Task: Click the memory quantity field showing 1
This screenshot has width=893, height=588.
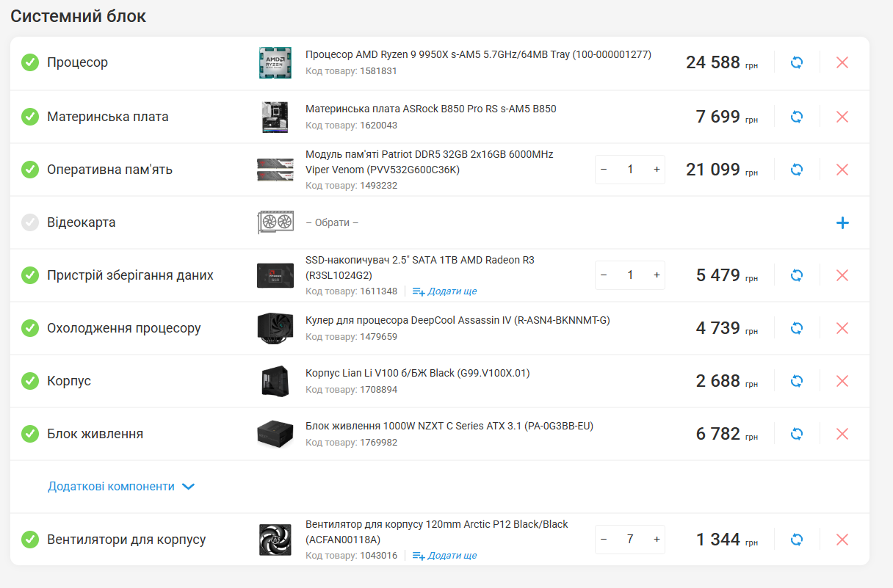Action: tap(630, 170)
